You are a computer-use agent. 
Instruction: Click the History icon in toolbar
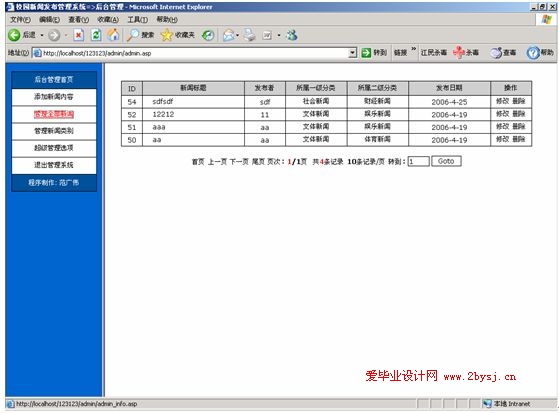click(208, 35)
